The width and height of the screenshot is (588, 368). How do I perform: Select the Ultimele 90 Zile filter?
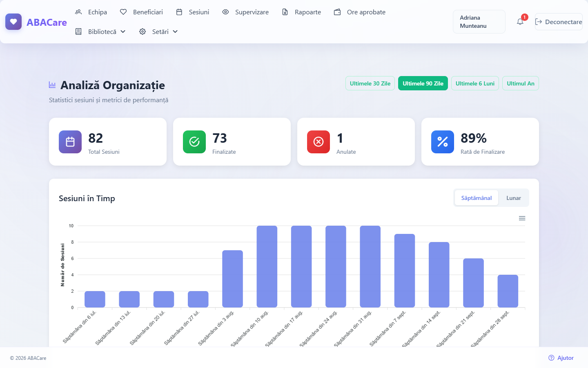click(x=423, y=83)
